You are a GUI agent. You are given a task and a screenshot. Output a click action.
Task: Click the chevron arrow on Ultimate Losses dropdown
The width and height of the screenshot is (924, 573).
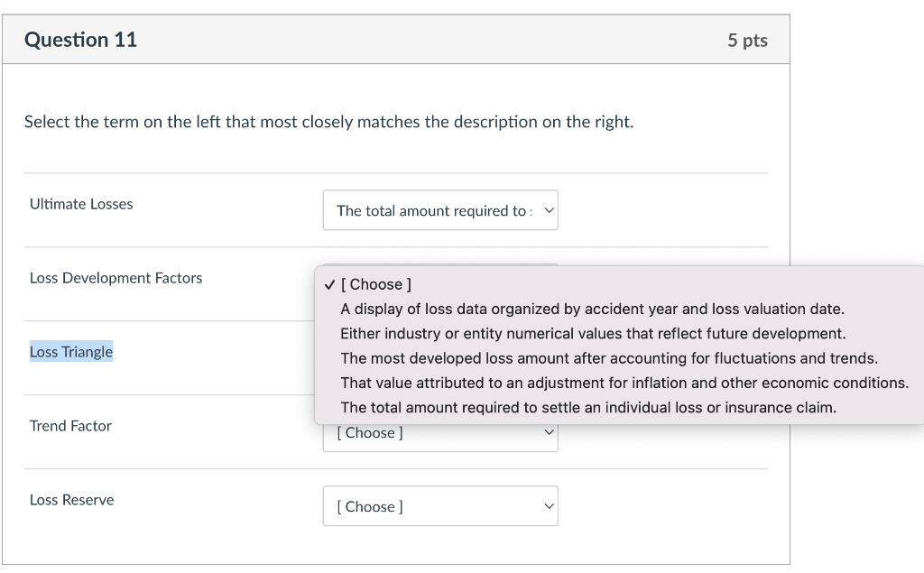[x=548, y=210]
